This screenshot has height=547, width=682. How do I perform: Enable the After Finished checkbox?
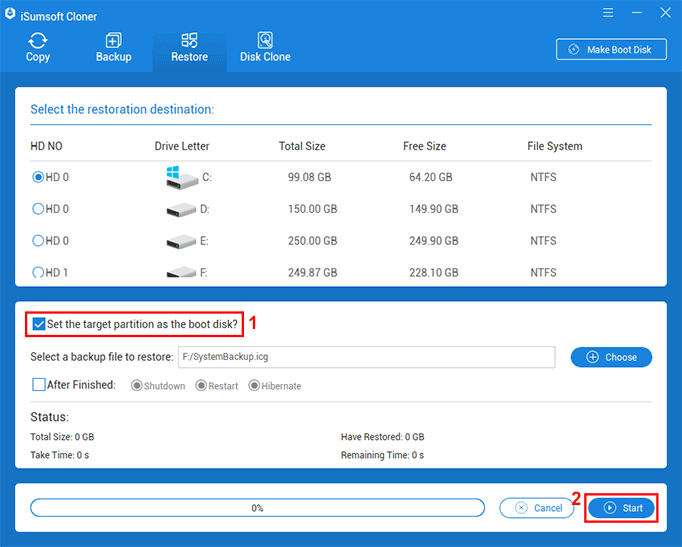click(x=39, y=385)
